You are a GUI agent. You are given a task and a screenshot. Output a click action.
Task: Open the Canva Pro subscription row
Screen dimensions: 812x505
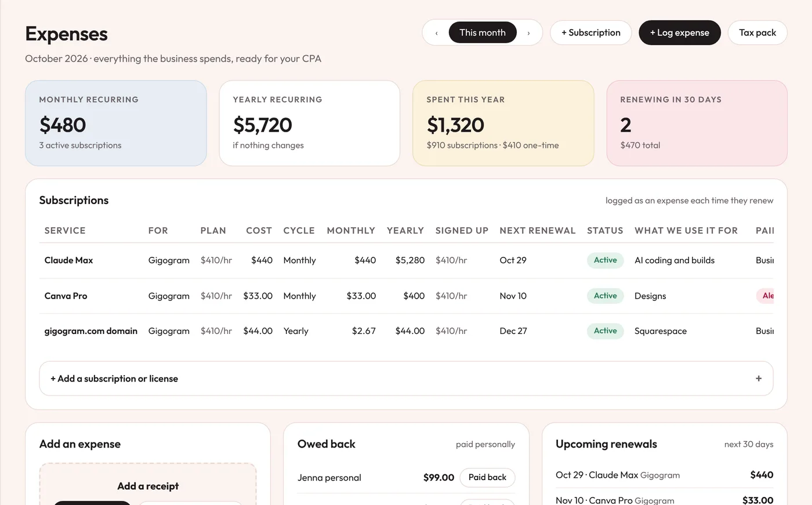[406, 296]
